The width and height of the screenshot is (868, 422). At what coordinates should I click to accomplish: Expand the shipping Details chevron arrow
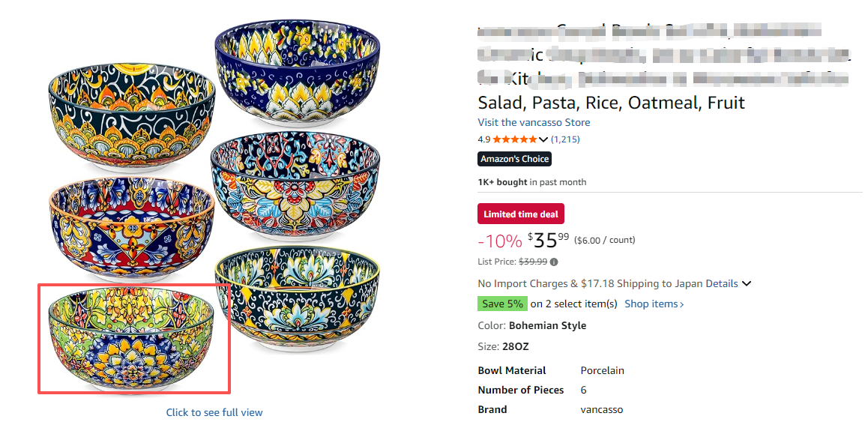coord(747,284)
